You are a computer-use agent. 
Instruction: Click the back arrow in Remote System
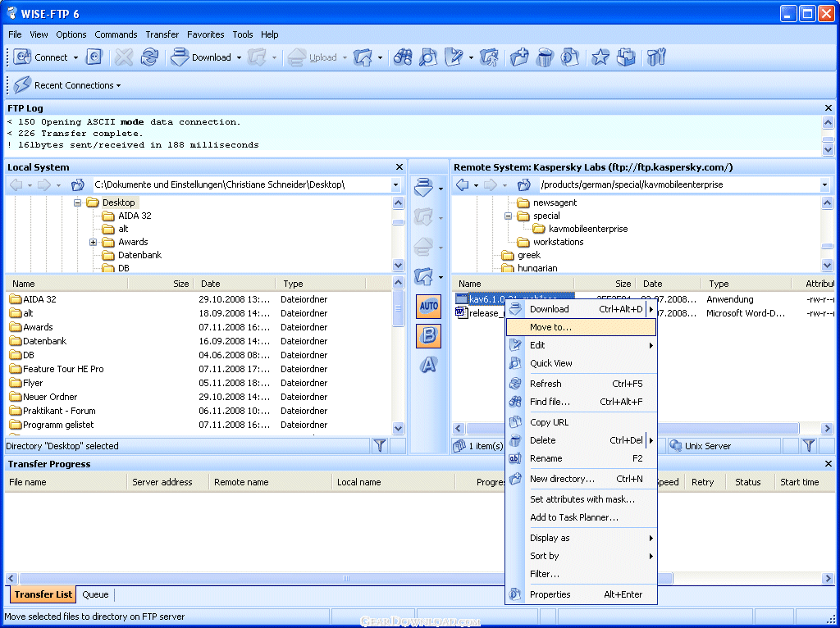tap(462, 184)
